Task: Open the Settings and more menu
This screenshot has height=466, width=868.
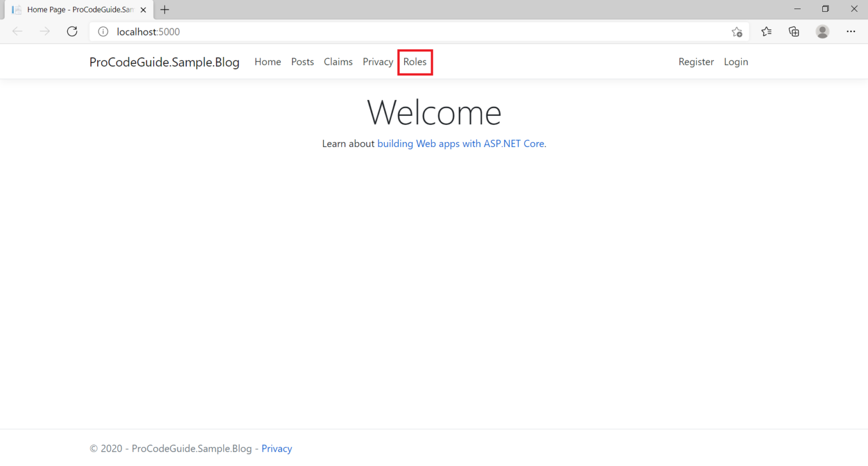Action: (x=851, y=32)
